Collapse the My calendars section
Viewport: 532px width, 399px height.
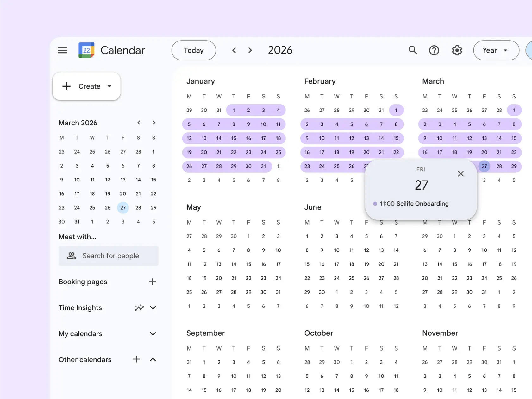coord(153,333)
